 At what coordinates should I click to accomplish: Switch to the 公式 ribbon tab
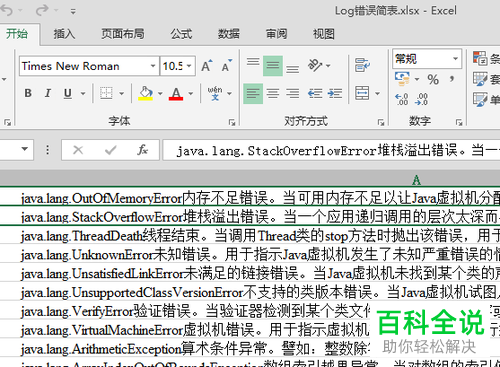pos(181,34)
